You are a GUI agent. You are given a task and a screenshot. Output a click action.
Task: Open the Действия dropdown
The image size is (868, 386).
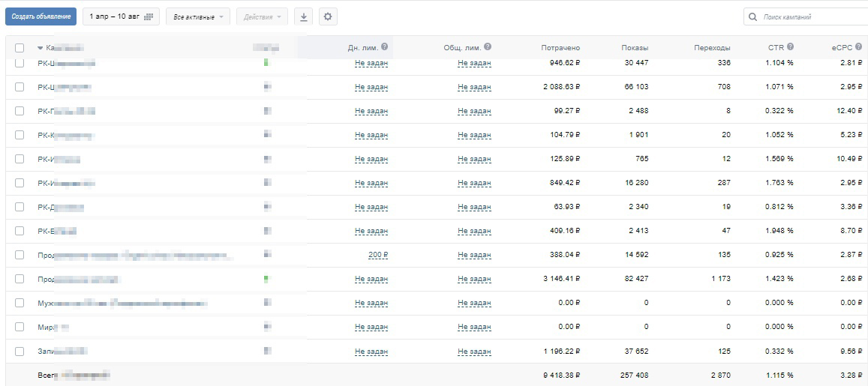pos(263,16)
